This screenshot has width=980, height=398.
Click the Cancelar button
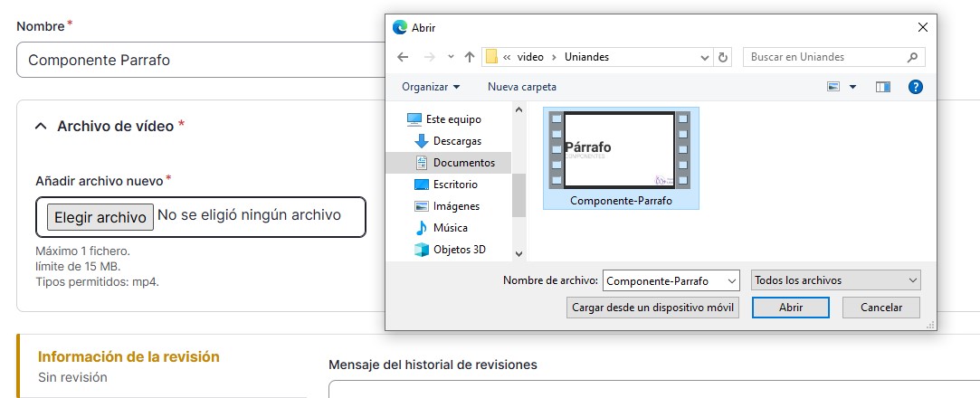[880, 308]
